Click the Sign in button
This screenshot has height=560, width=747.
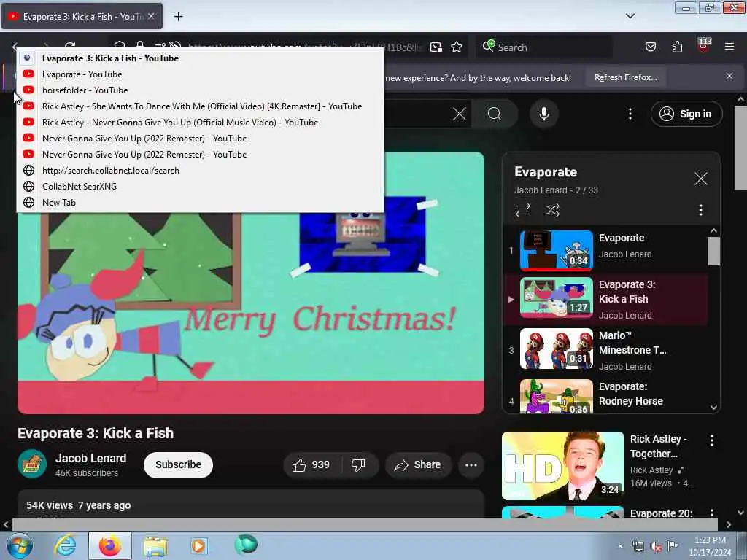686,114
